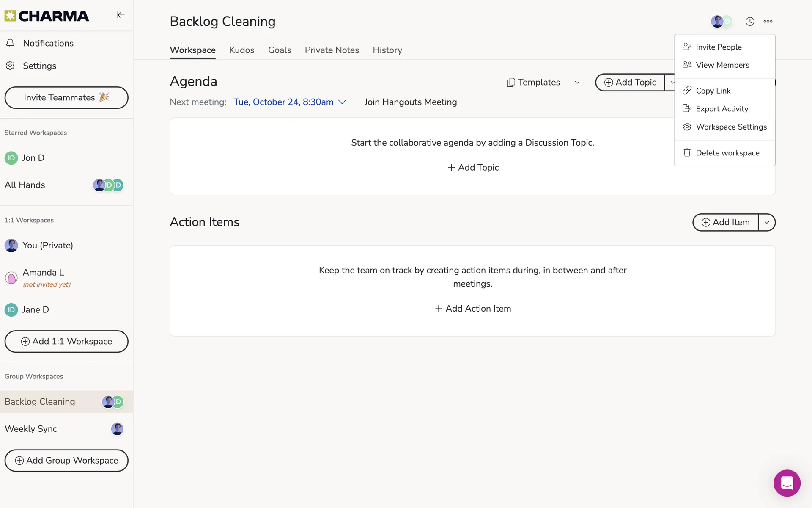Expand next meeting date dropdown
Viewport: 812px width, 508px height.
342,102
